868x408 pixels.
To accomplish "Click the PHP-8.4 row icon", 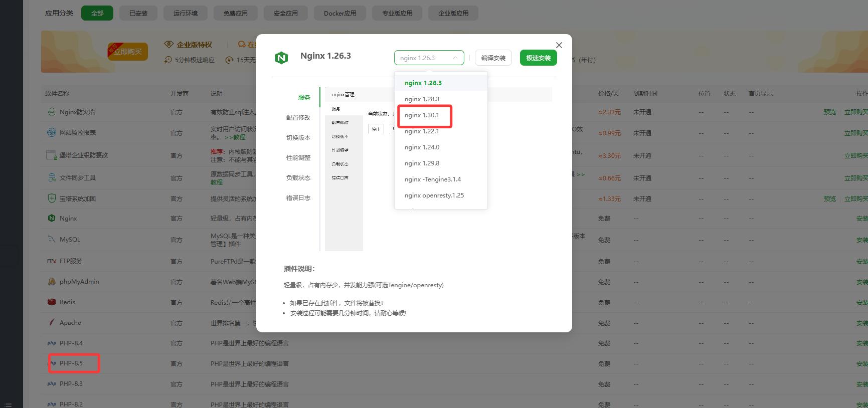I will point(52,343).
